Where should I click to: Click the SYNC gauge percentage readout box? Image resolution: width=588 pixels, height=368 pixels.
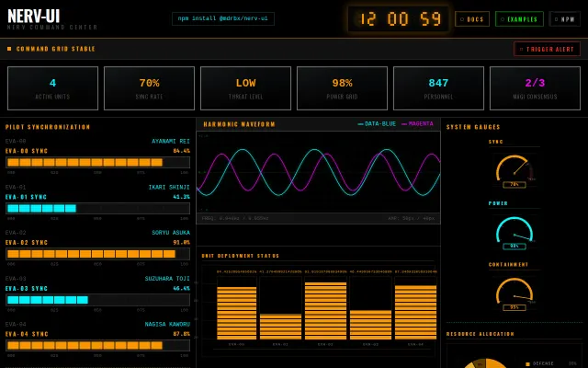tap(514, 184)
